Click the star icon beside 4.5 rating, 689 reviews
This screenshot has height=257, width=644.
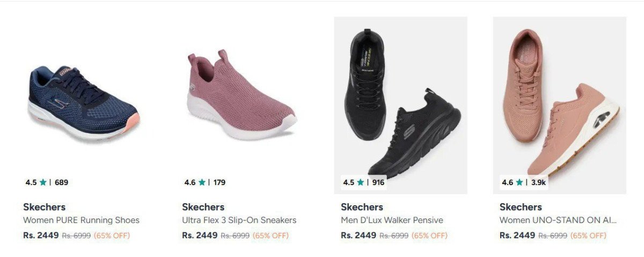(x=43, y=182)
